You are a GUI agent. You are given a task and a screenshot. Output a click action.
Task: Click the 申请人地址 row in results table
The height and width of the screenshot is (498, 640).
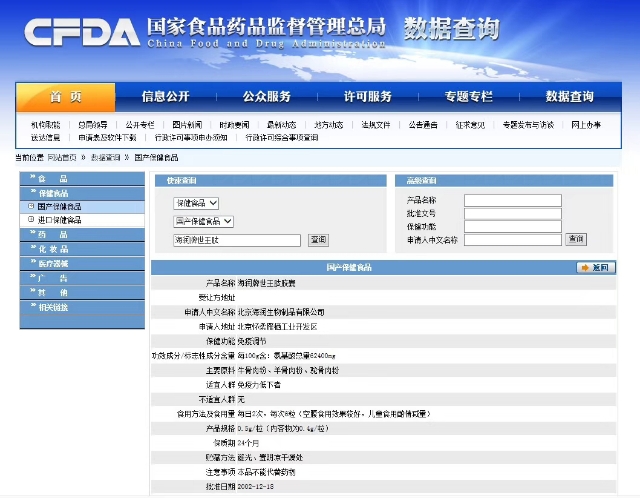[383, 327]
